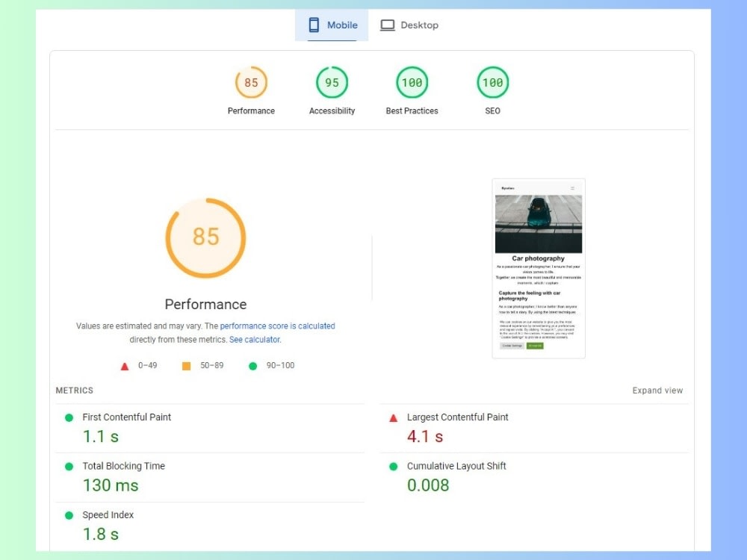Screen dimensions: 747x560
Task: Open the See calculator link
Action: pos(255,340)
